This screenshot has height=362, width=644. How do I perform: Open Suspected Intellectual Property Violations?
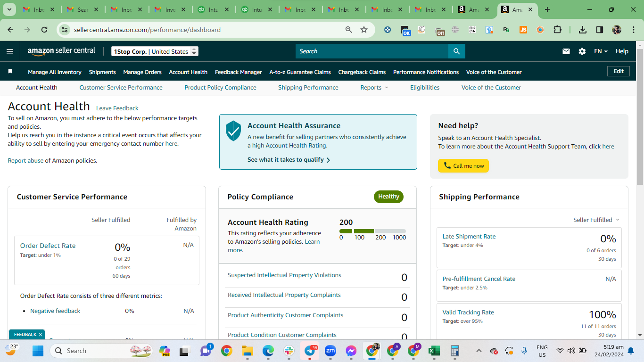(284, 275)
